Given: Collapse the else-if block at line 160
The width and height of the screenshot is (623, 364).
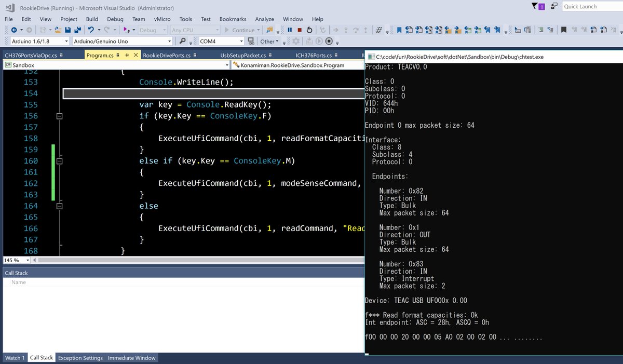Looking at the screenshot, I should (x=59, y=161).
